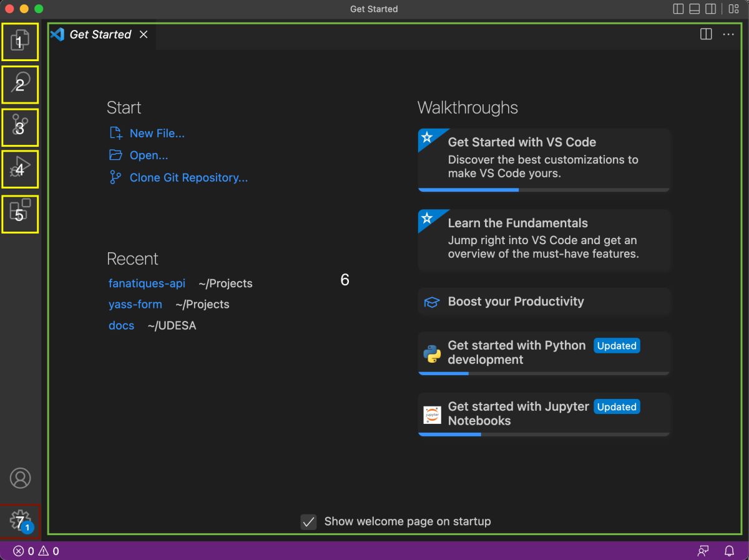Click the Walkthroughs heading
This screenshot has width=749, height=560.
(468, 107)
